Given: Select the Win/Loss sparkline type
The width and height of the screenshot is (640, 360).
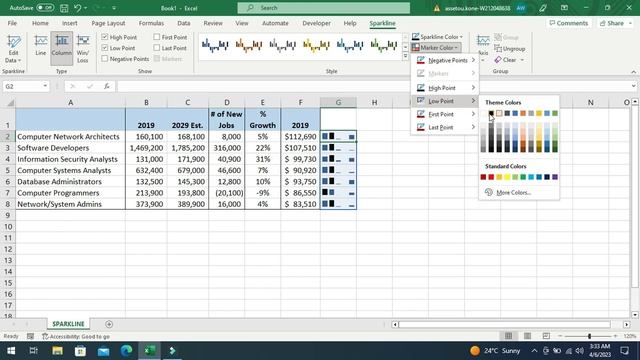Looking at the screenshot, I should pos(83,49).
